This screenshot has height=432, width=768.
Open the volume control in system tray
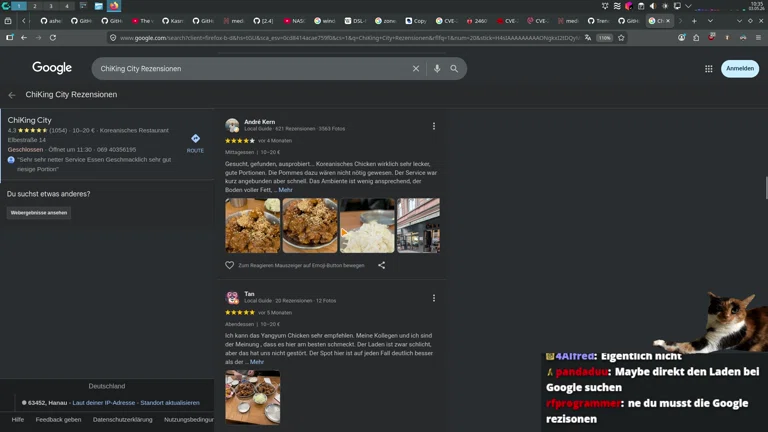point(653,6)
